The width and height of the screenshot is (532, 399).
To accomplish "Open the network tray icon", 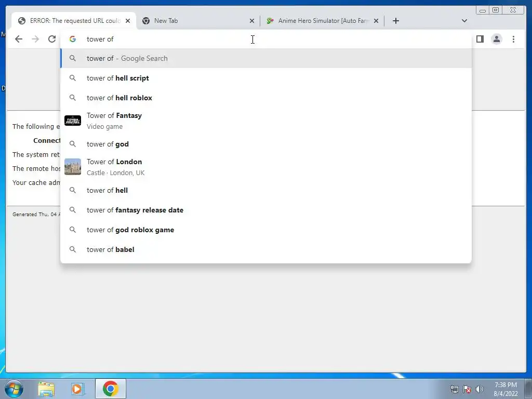I will 454,389.
